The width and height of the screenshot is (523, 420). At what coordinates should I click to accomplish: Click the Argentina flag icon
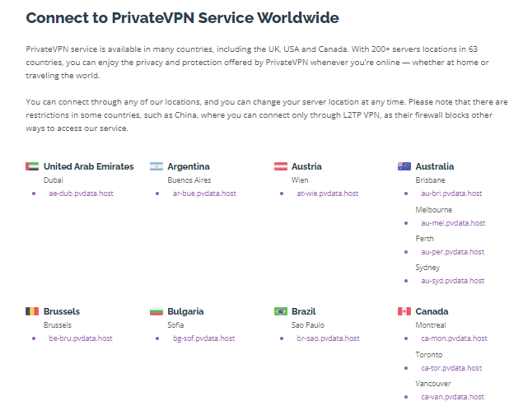coord(156,166)
